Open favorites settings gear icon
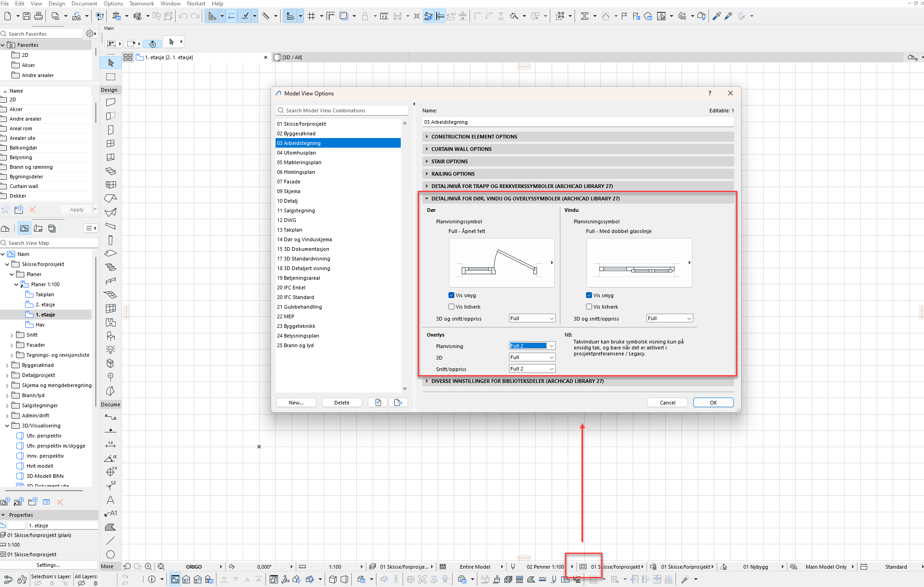 click(90, 33)
